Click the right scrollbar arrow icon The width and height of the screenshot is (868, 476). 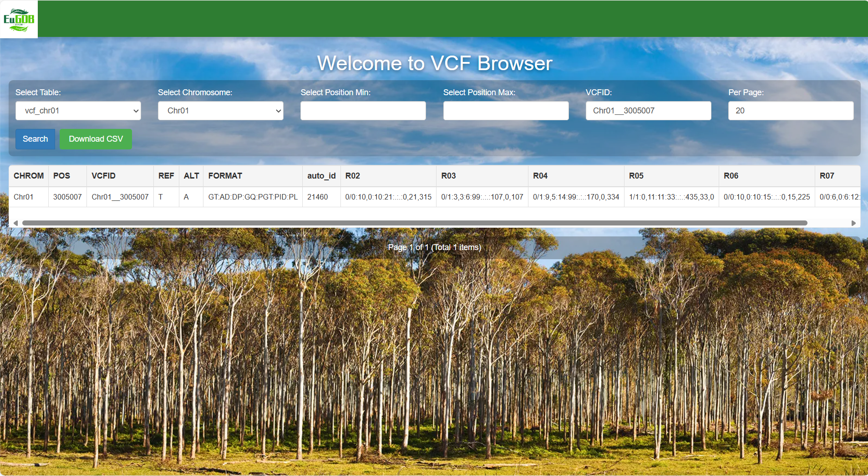(x=854, y=223)
